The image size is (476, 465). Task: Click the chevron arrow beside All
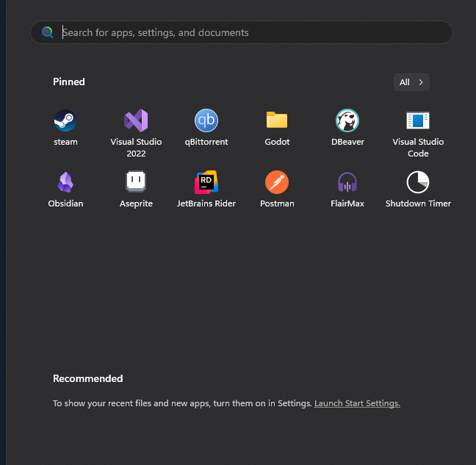coord(421,82)
